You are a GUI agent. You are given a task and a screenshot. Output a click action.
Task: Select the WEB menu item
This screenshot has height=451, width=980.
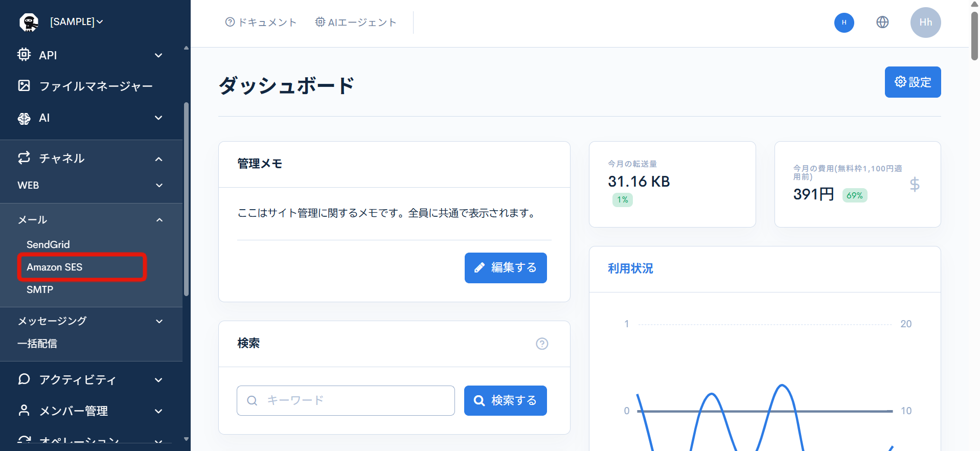click(x=28, y=185)
